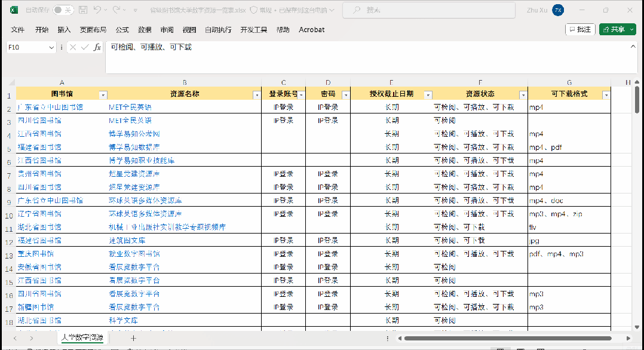Viewport: 644px width, 350px height.
Task: Open the 密码 column filter dropdown
Action: point(345,95)
